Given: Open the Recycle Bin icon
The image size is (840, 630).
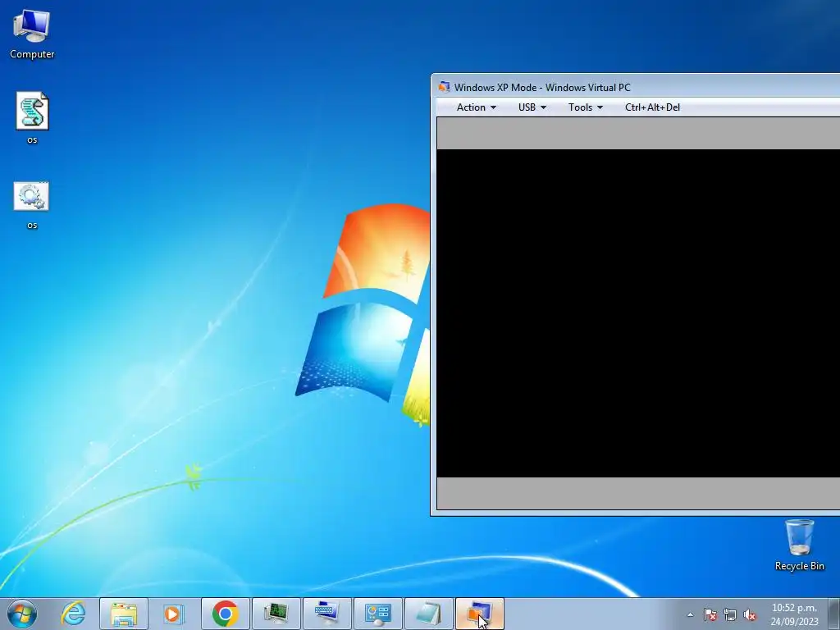Looking at the screenshot, I should [799, 545].
